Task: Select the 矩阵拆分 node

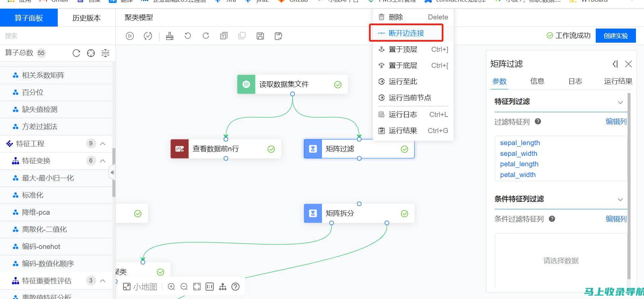Action: click(x=359, y=213)
